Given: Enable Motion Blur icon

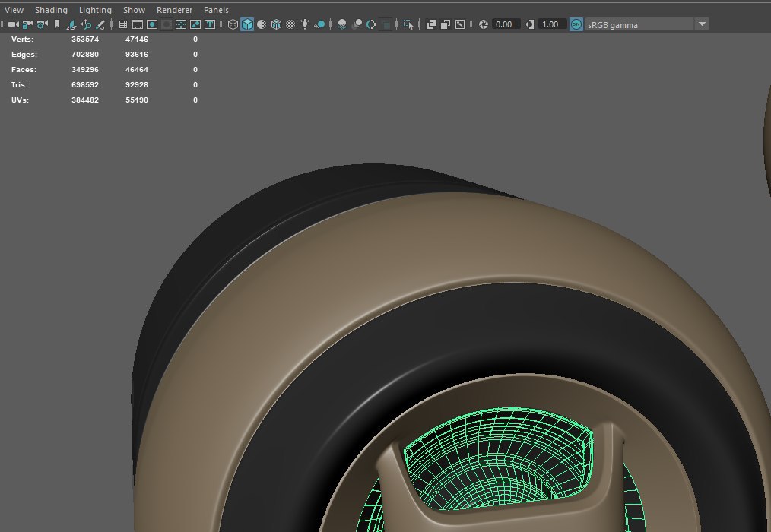Looking at the screenshot, I should click(357, 24).
